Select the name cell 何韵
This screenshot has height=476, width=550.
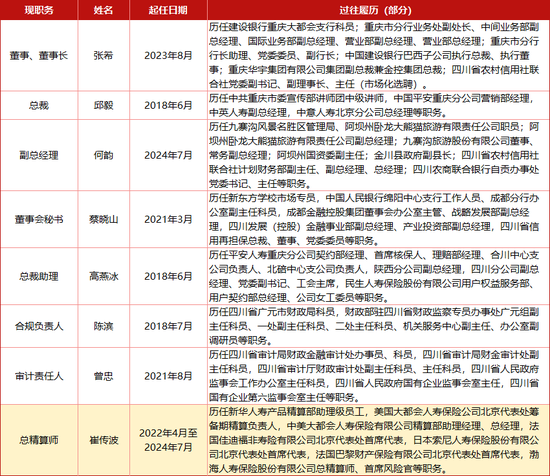coord(103,155)
